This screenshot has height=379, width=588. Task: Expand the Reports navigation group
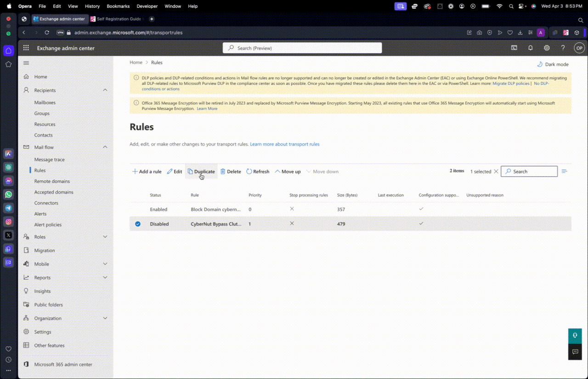pyautogui.click(x=105, y=278)
